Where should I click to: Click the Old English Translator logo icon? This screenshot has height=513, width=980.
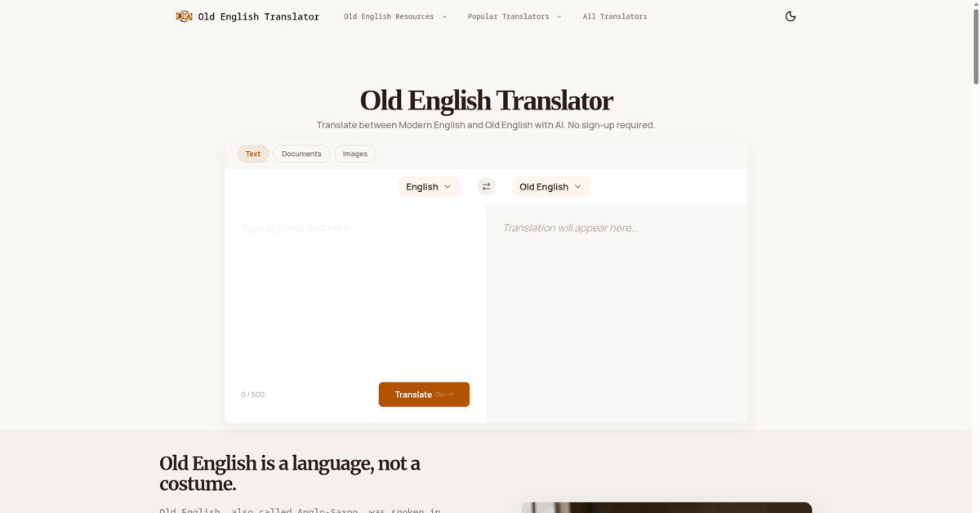coord(184,16)
